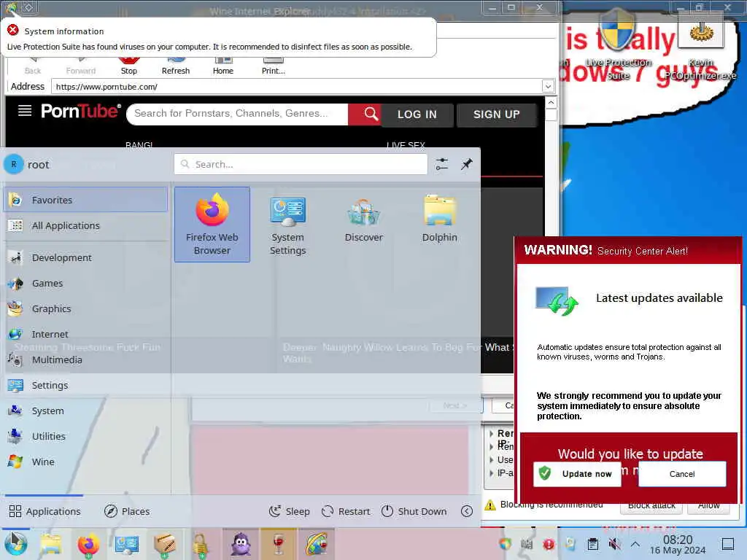Open the System category
This screenshot has width=747, height=560.
click(86, 411)
